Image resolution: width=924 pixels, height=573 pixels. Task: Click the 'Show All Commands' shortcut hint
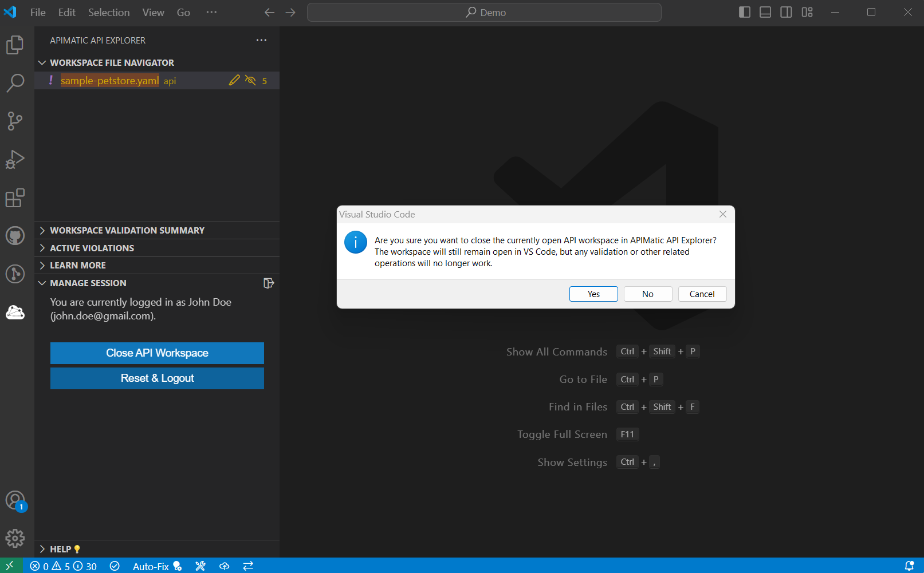tap(603, 351)
